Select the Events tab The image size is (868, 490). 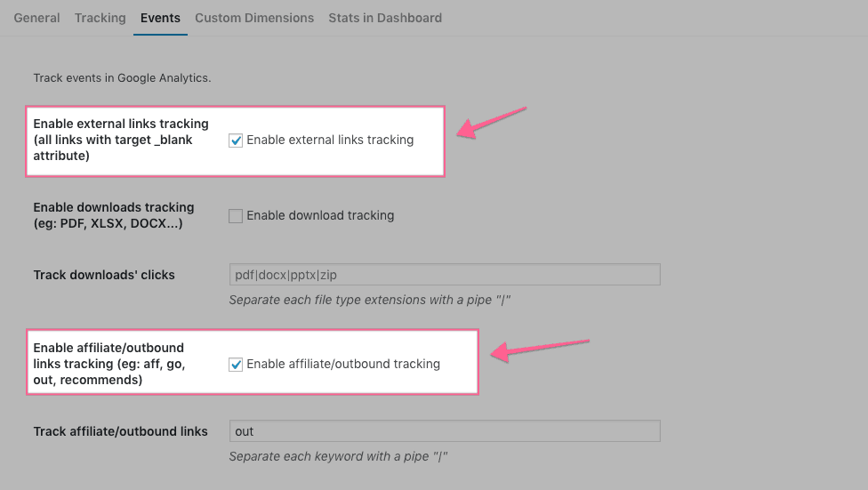(160, 18)
